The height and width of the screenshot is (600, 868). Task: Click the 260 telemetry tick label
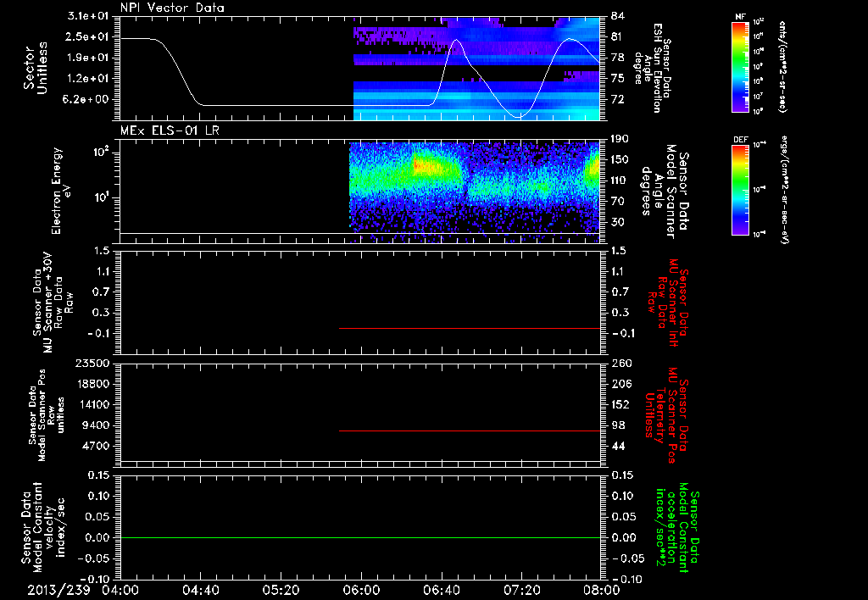(x=620, y=363)
